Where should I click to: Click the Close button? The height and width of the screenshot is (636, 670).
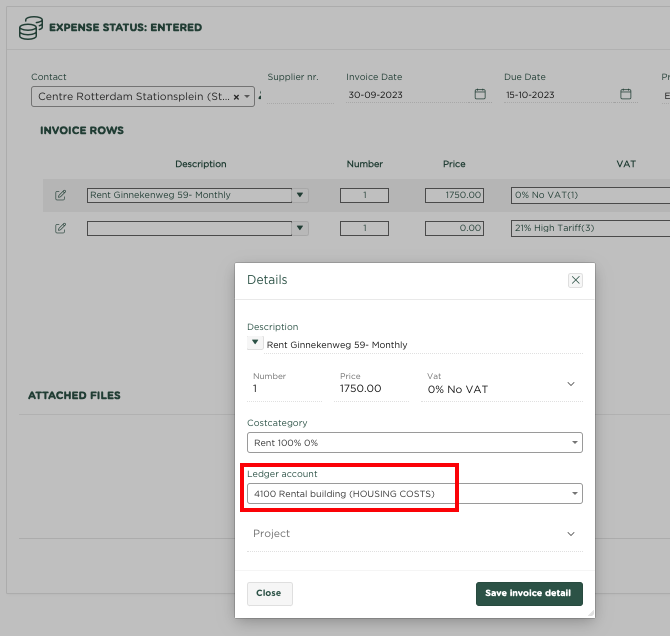[270, 593]
